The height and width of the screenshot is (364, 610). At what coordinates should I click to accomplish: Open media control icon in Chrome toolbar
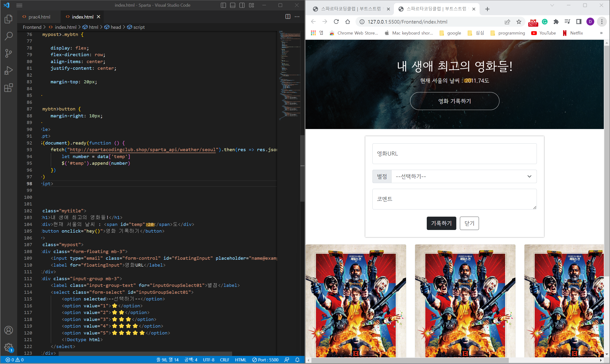[567, 22]
